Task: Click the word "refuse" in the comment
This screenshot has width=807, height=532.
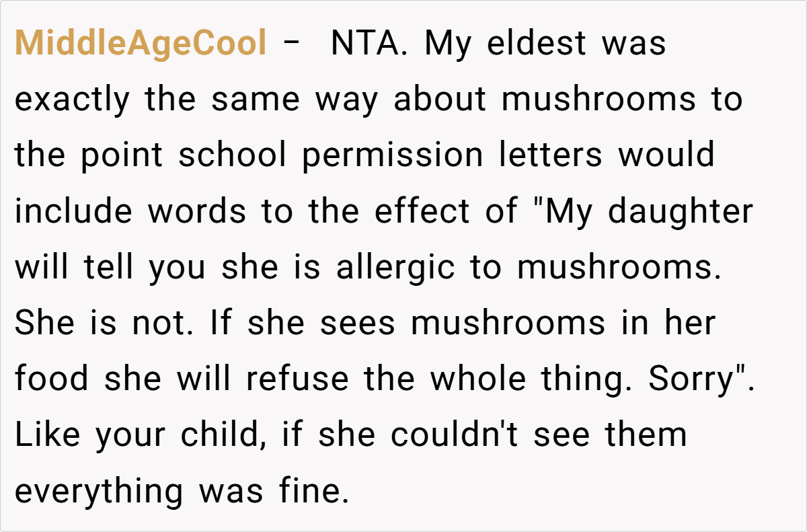Action: coord(297,379)
